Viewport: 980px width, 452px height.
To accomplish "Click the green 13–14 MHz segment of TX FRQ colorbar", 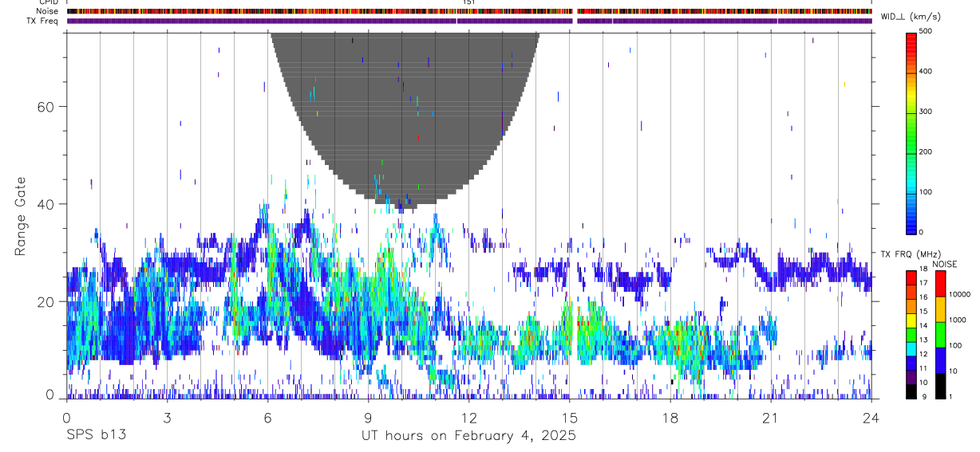I will [911, 333].
